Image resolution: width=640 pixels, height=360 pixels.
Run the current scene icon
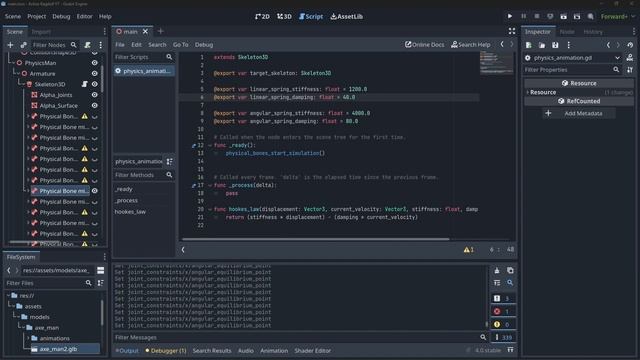coord(563,16)
